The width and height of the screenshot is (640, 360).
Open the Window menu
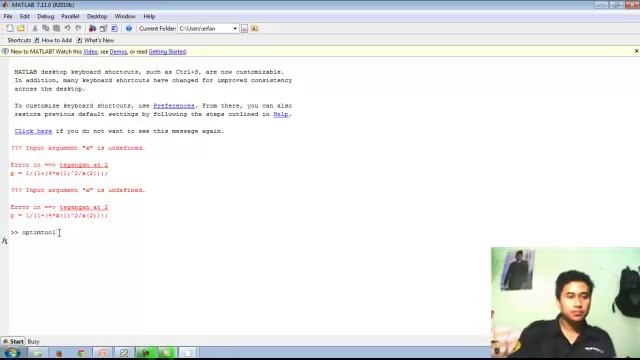tap(125, 16)
